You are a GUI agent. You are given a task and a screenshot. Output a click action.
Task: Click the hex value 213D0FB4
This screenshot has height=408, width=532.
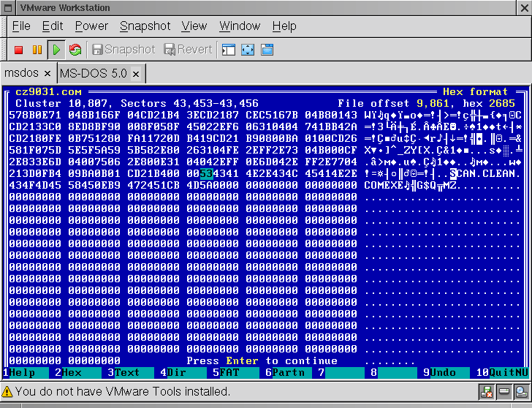(35, 173)
